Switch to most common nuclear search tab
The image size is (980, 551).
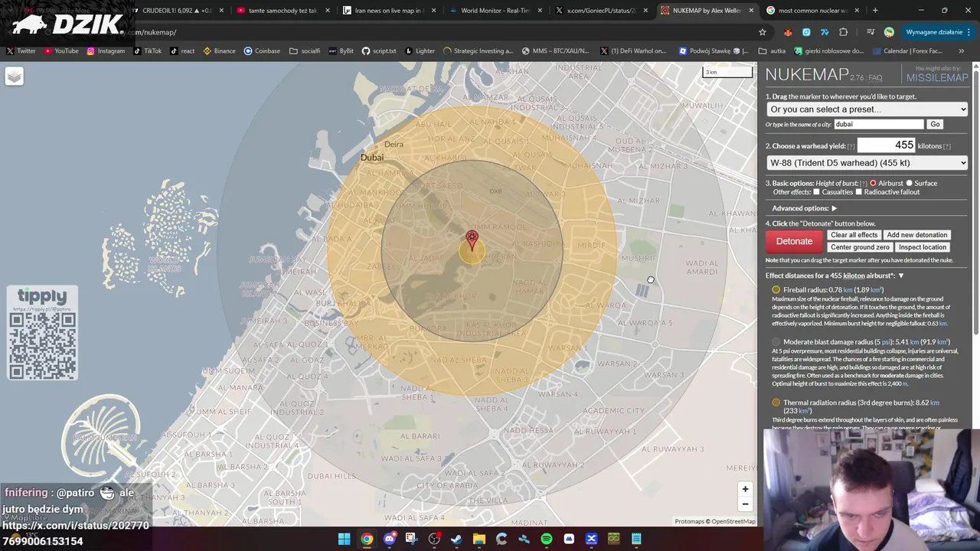pos(812,11)
